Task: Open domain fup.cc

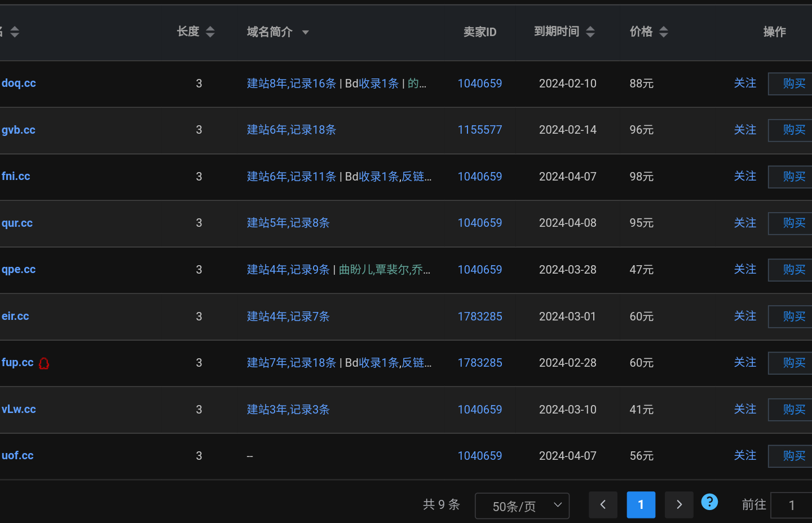Action: click(17, 362)
